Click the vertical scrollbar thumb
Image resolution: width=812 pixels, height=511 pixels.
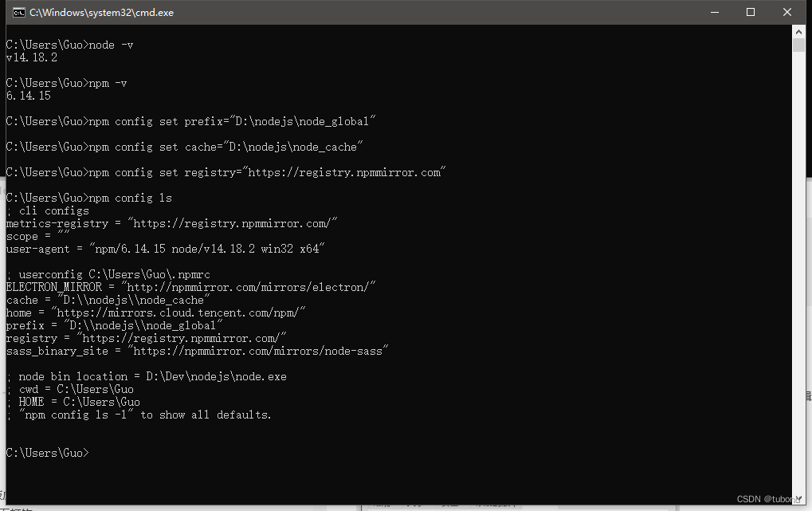799,45
